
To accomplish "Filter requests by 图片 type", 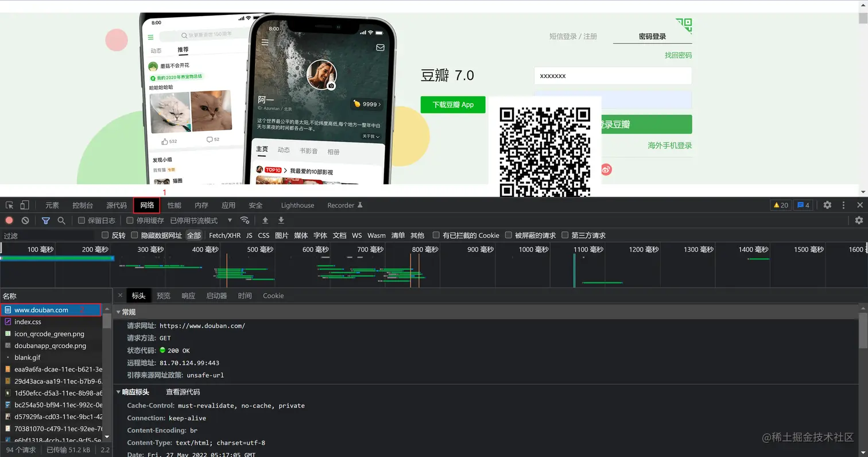I will pos(282,235).
